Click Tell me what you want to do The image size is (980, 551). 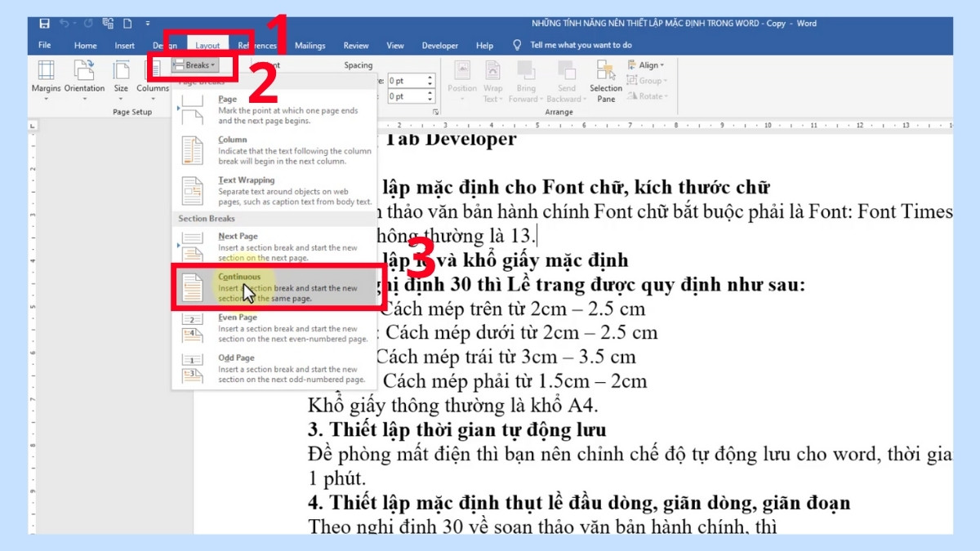pos(580,46)
